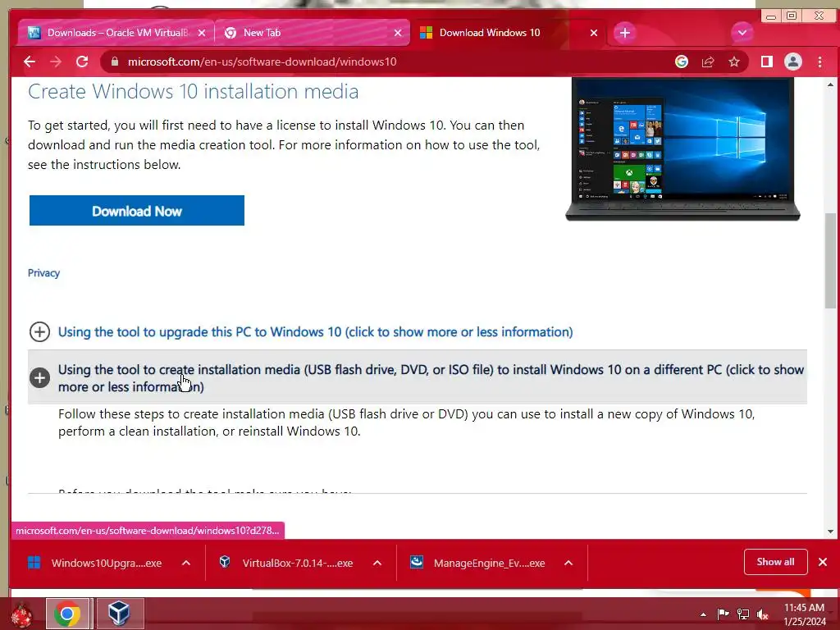Click the Windows logo icon on Windows10Upgrade download
840x630 pixels.
(34, 563)
